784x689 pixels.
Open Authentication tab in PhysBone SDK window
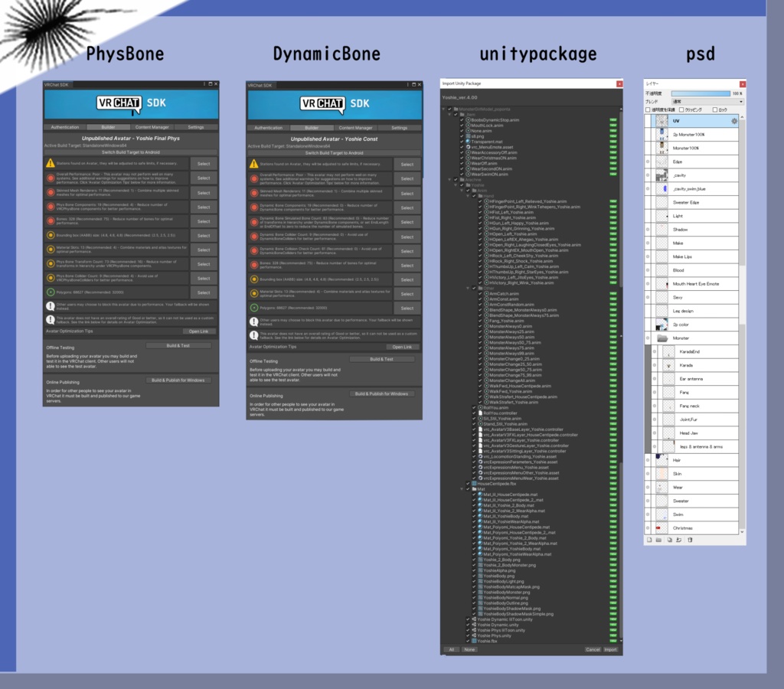65,127
